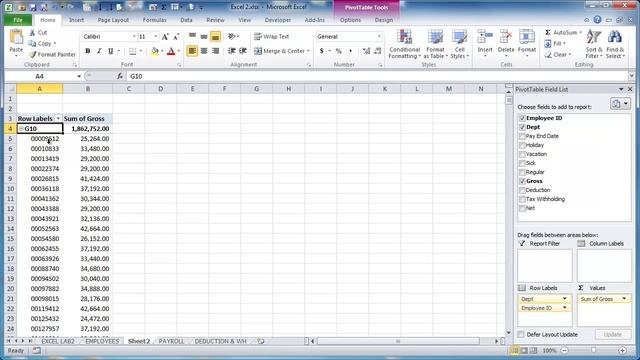
Task: Switch to the Insert ribbon tab
Action: (x=76, y=20)
